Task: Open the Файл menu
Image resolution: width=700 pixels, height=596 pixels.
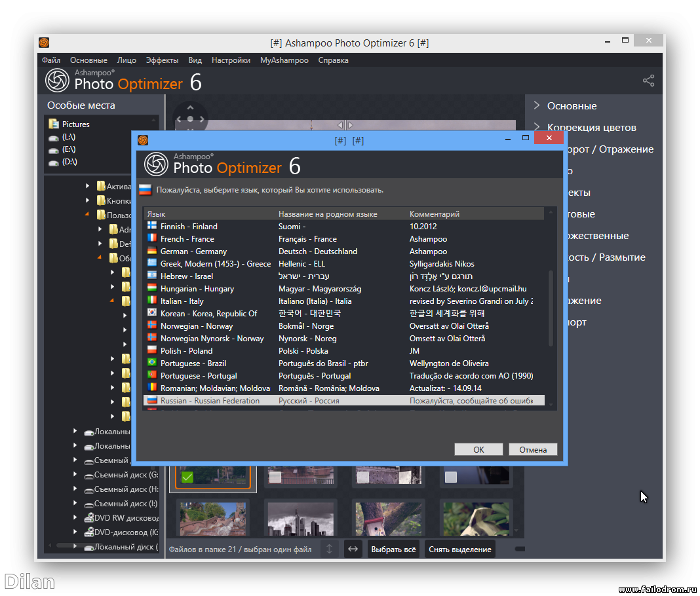Action: pyautogui.click(x=51, y=60)
